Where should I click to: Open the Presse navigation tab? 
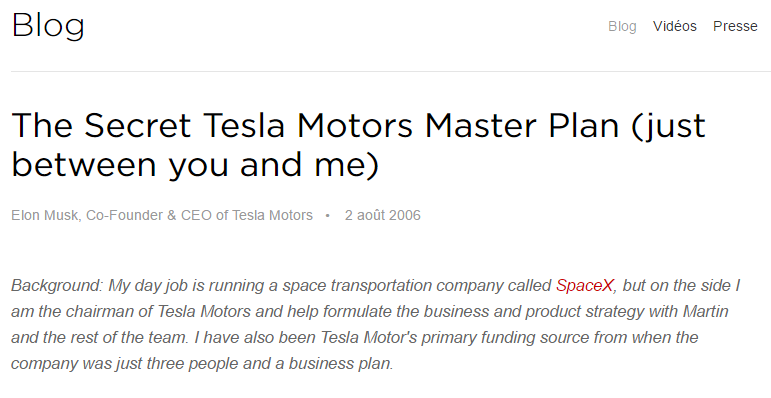pos(735,26)
